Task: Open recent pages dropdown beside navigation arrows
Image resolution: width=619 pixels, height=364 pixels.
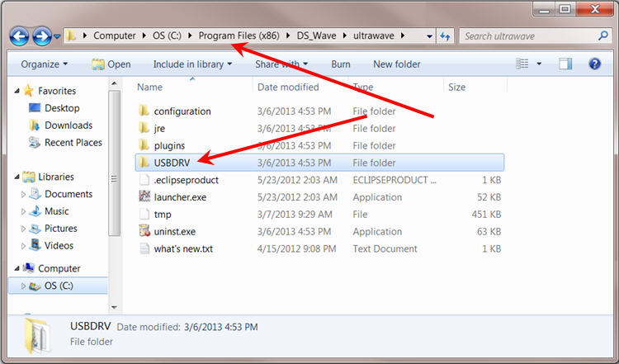Action: [x=57, y=36]
